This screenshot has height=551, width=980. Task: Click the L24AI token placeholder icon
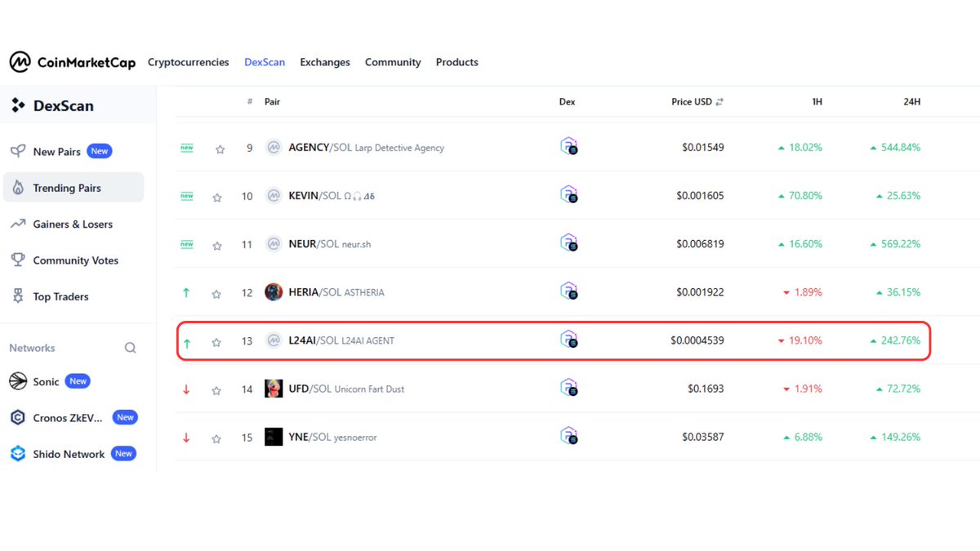[x=274, y=340]
